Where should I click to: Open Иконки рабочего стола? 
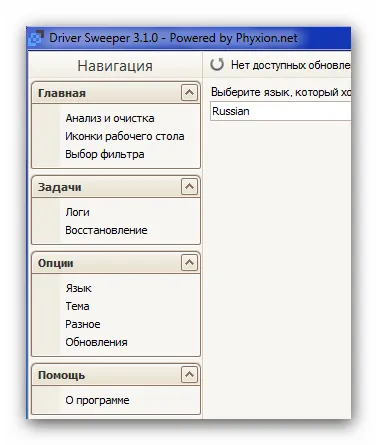pos(125,136)
